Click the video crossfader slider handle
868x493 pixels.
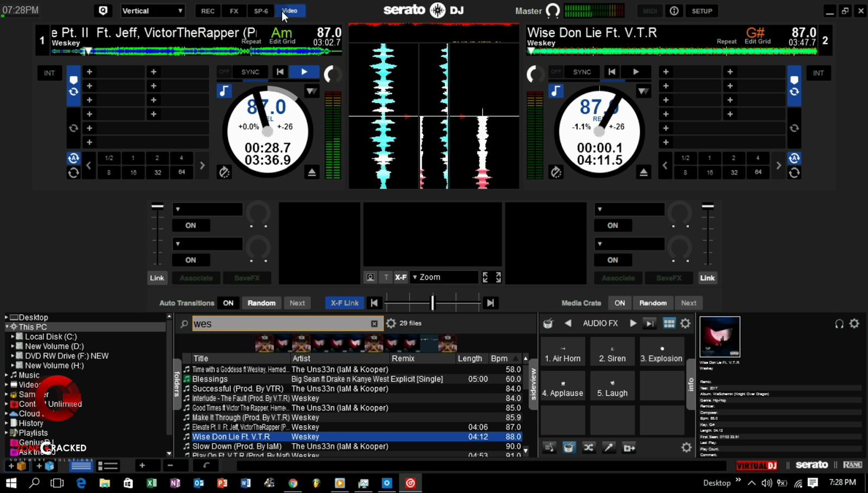pyautogui.click(x=433, y=303)
